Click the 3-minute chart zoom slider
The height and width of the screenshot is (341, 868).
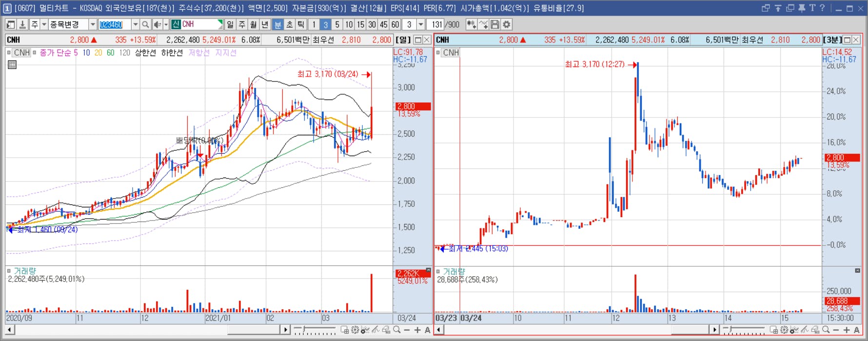point(744,330)
